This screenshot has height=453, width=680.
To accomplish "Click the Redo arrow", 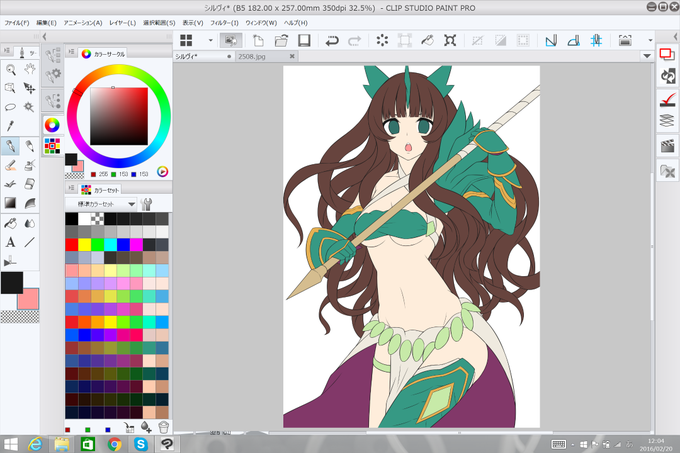I will [354, 41].
